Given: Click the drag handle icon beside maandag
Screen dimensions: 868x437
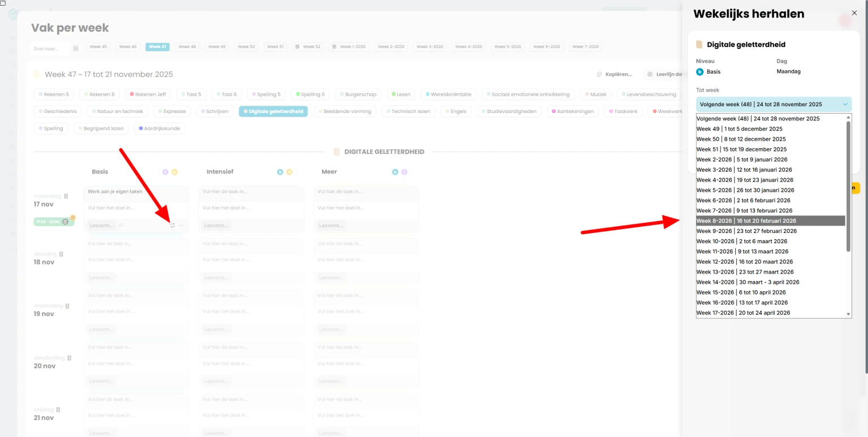Looking at the screenshot, I should pyautogui.click(x=66, y=196).
